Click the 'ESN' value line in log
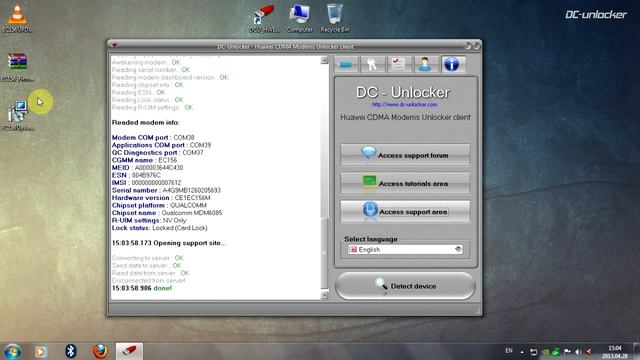 (136, 175)
